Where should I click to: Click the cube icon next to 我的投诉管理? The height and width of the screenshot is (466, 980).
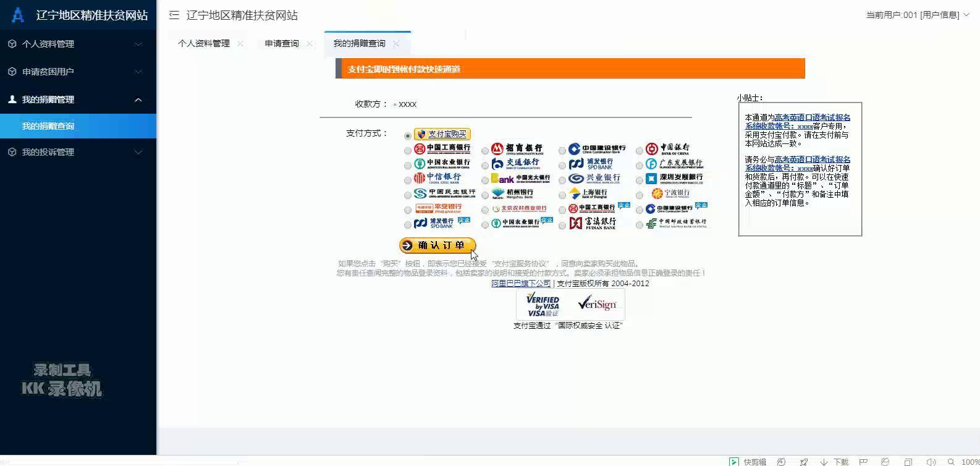click(12, 152)
